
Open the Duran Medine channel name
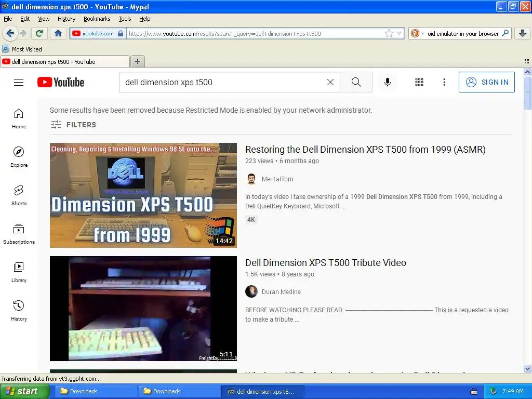281,292
